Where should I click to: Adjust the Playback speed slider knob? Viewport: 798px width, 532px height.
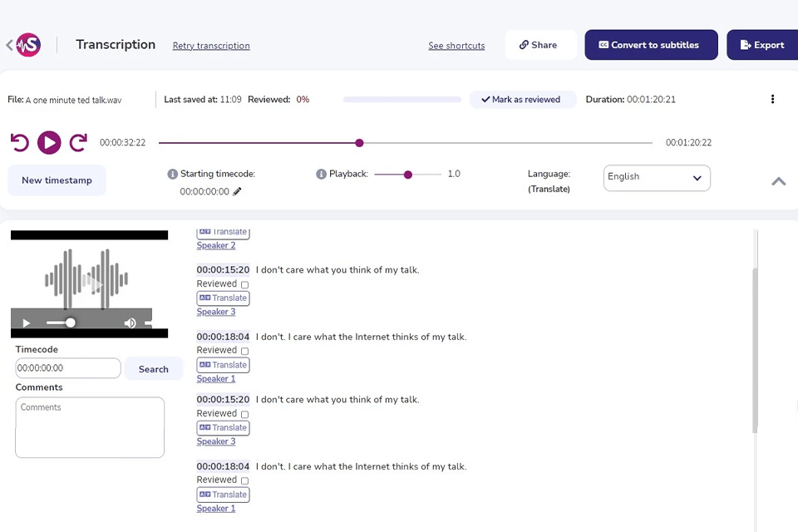pos(407,175)
